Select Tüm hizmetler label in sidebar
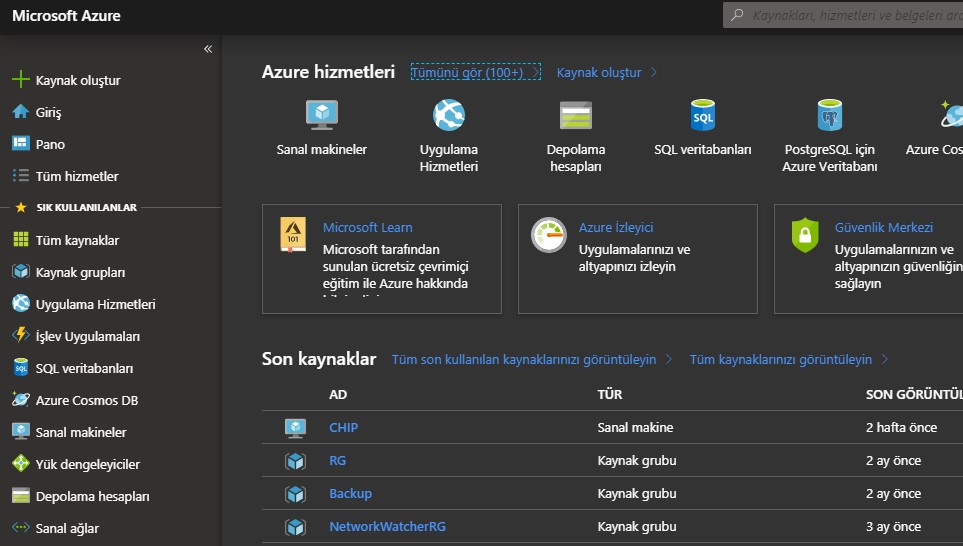 77,176
